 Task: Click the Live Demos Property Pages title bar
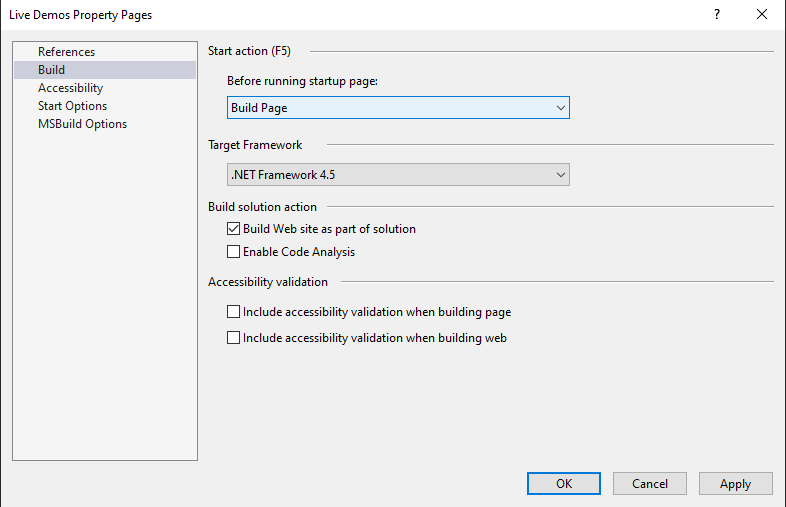[300, 15]
